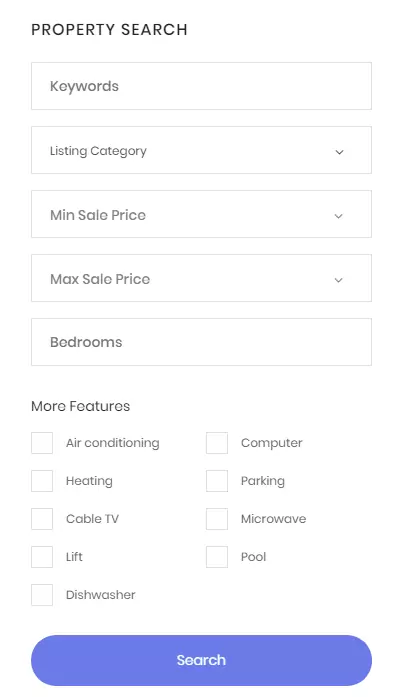Toggle the Cable TV checkbox
Image resolution: width=396 pixels, height=697 pixels.
point(42,519)
